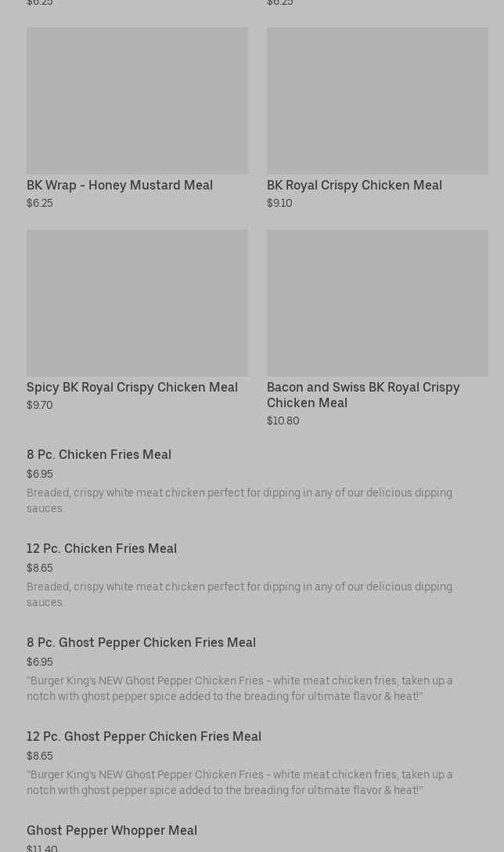Click the $10.80 price of Bacon and Swiss meal
Viewport: 504px width, 852px height.
coord(283,421)
